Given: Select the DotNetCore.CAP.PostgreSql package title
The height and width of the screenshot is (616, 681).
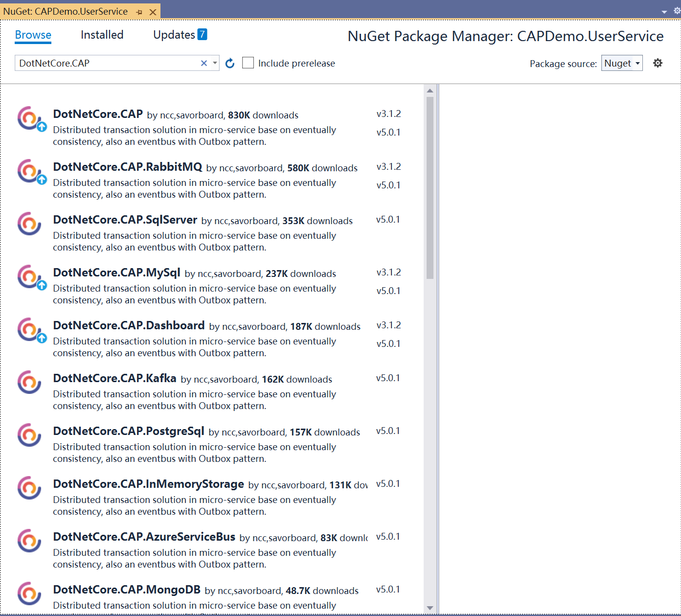Looking at the screenshot, I should tap(129, 431).
